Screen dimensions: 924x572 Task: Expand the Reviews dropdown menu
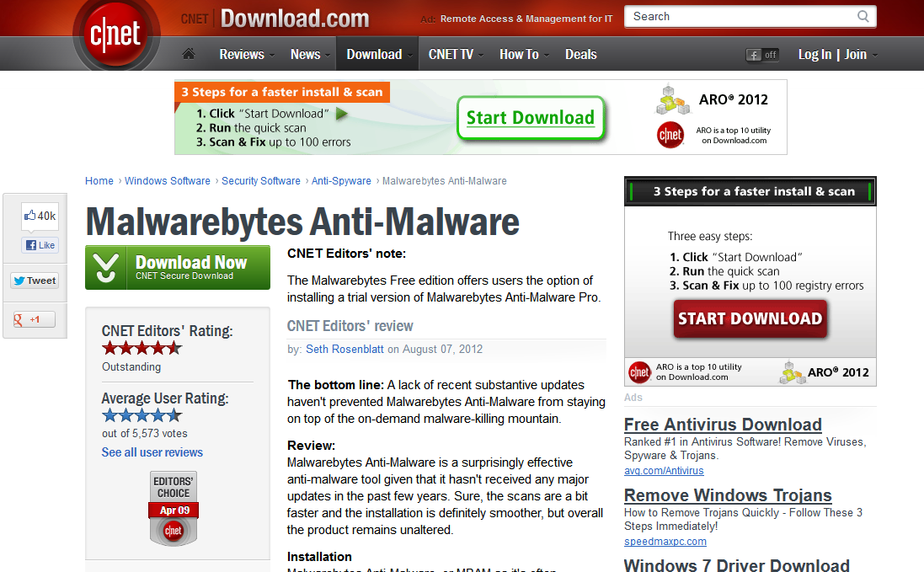246,54
